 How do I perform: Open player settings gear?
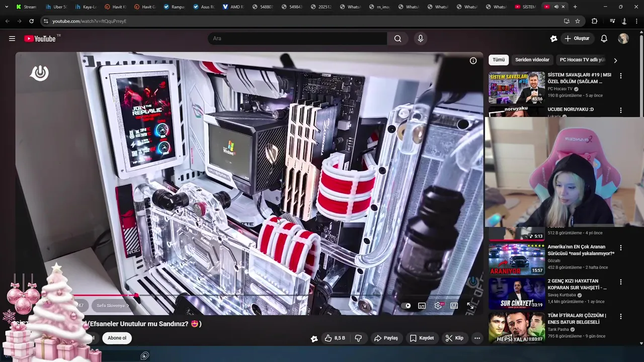point(439,306)
